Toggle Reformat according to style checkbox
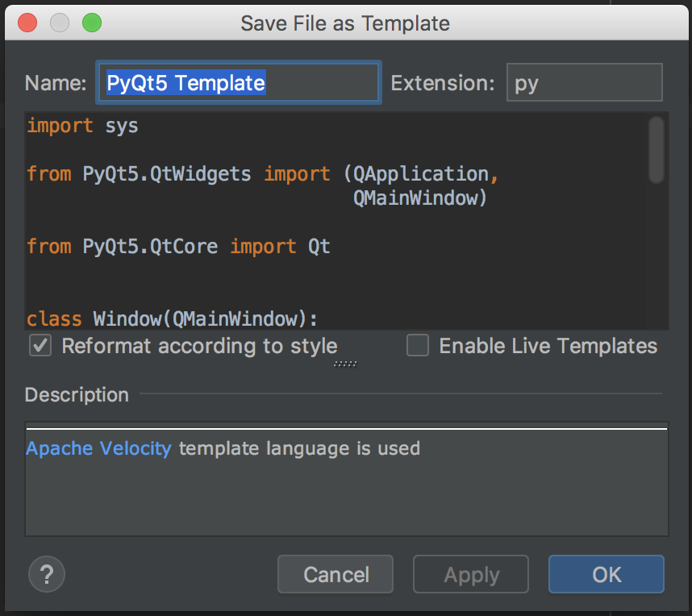 click(40, 345)
